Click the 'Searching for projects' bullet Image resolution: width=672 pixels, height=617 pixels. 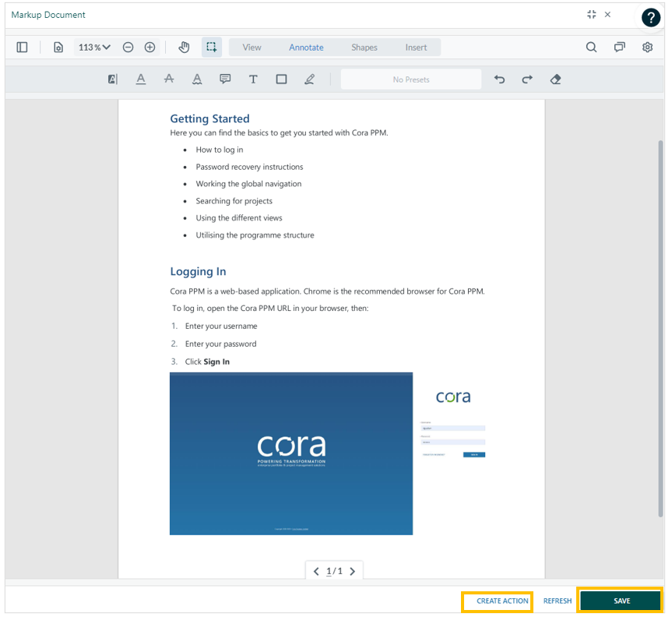[x=234, y=201]
